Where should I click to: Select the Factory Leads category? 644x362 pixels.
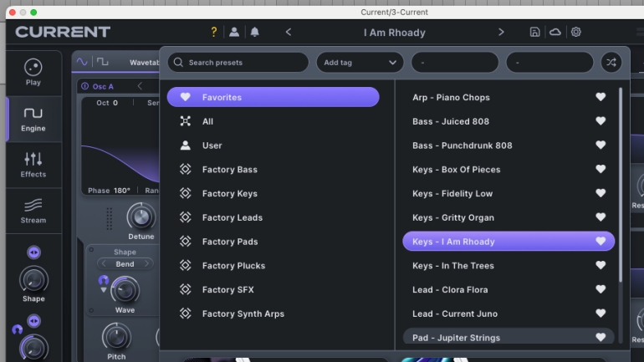click(273, 217)
